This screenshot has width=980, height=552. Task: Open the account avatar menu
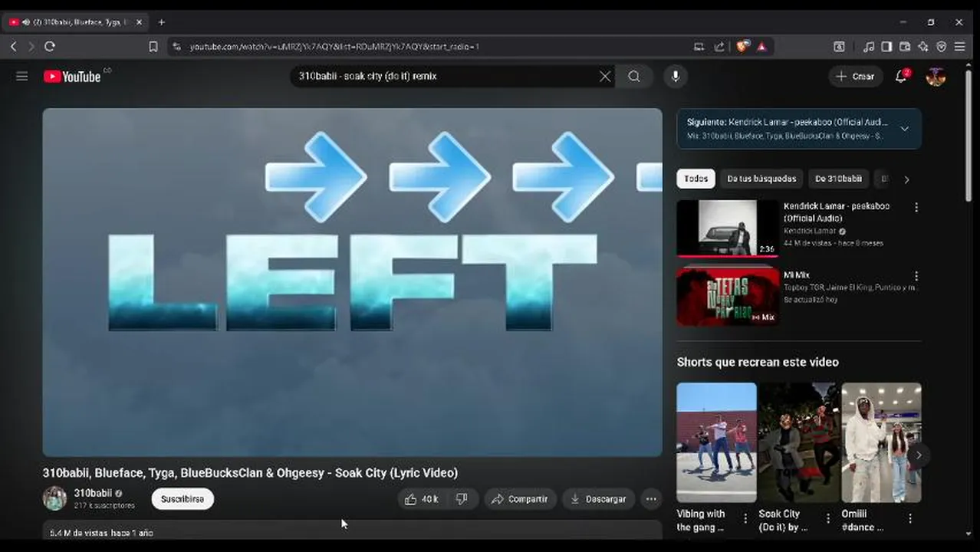pyautogui.click(x=936, y=77)
